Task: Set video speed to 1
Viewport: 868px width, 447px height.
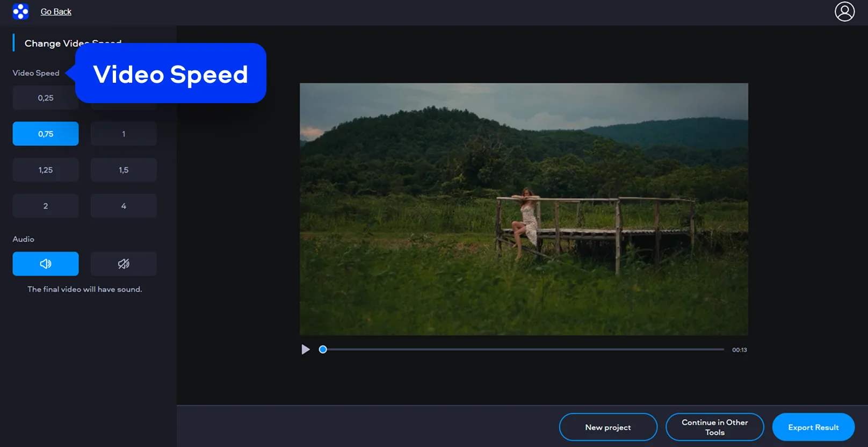Action: pos(124,134)
